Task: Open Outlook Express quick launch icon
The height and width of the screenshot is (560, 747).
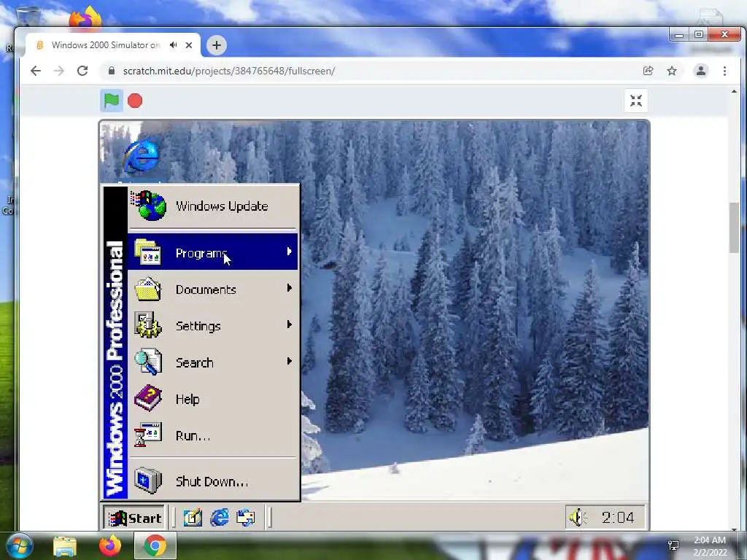Action: pos(246,518)
